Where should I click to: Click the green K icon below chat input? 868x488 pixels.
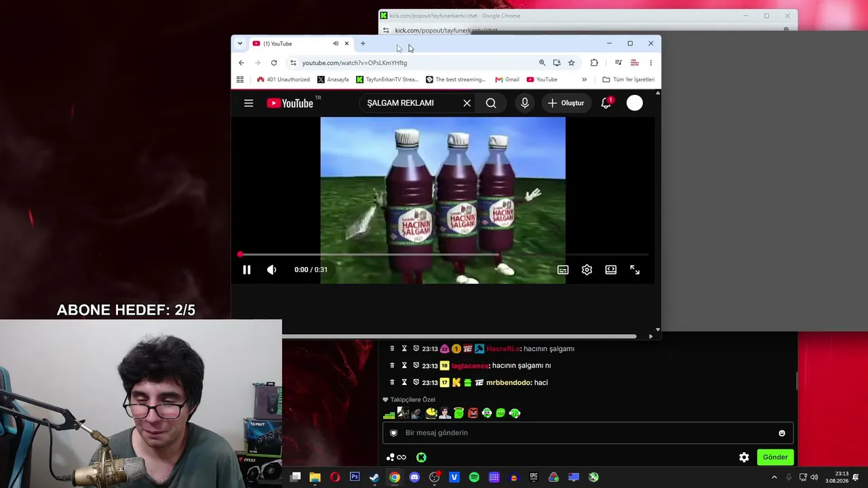[x=421, y=457]
